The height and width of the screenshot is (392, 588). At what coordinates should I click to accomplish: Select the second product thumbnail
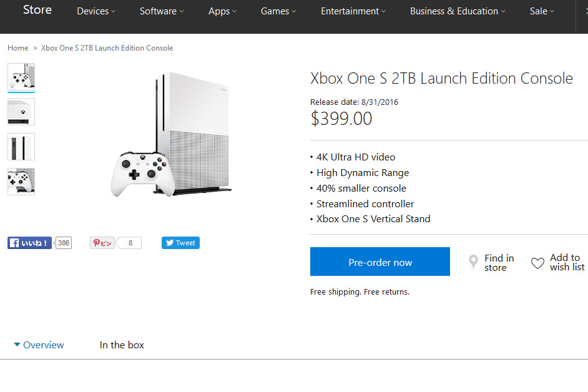(x=21, y=112)
